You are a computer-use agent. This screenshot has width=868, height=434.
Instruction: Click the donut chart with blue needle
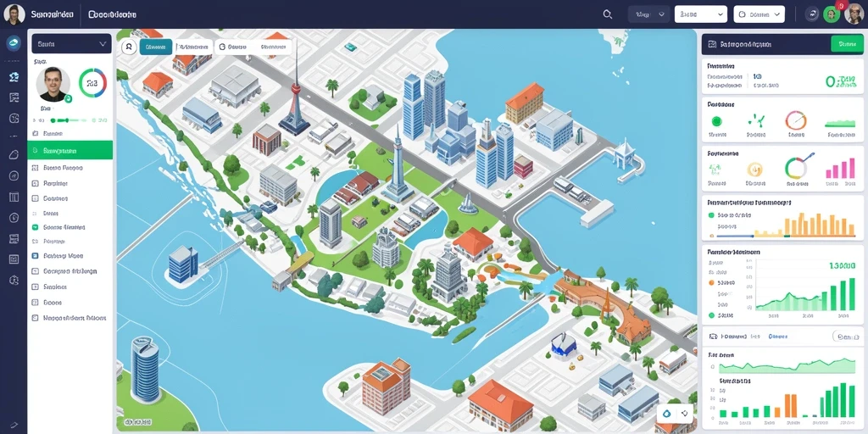[x=798, y=166]
